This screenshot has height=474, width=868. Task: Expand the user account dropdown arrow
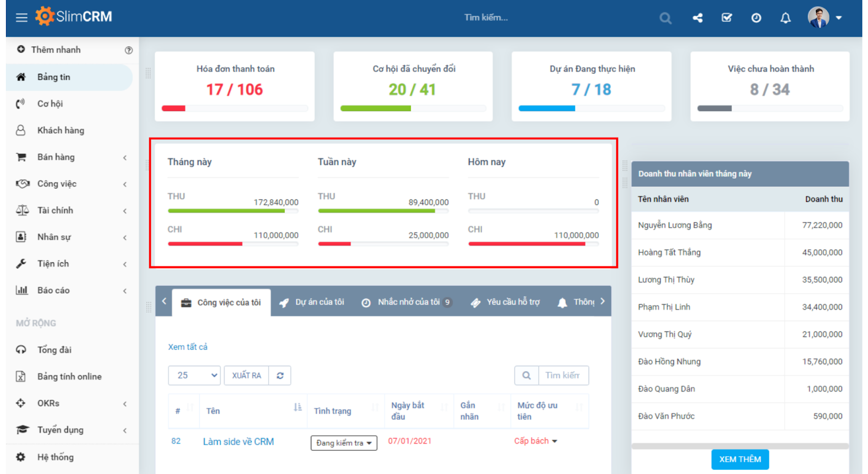839,18
